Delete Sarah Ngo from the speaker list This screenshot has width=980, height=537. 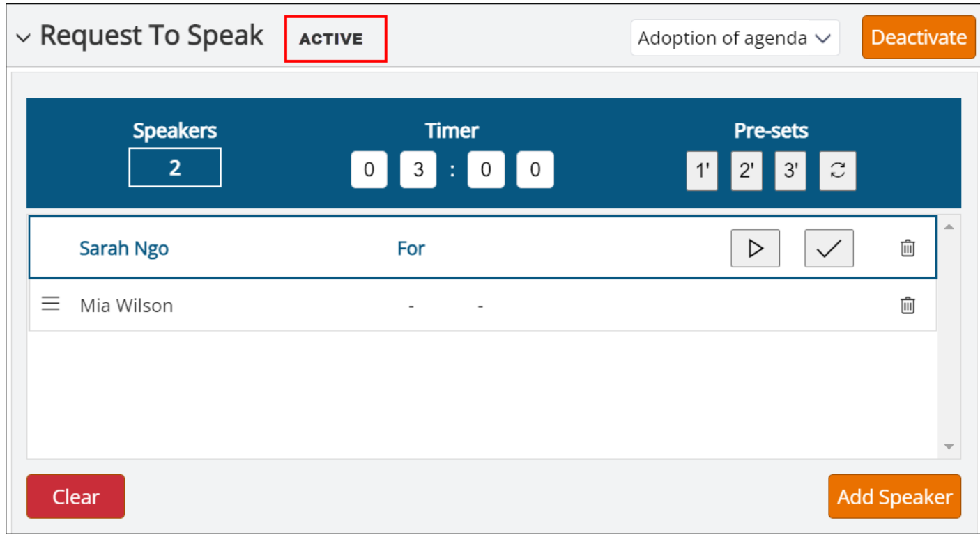coord(908,248)
